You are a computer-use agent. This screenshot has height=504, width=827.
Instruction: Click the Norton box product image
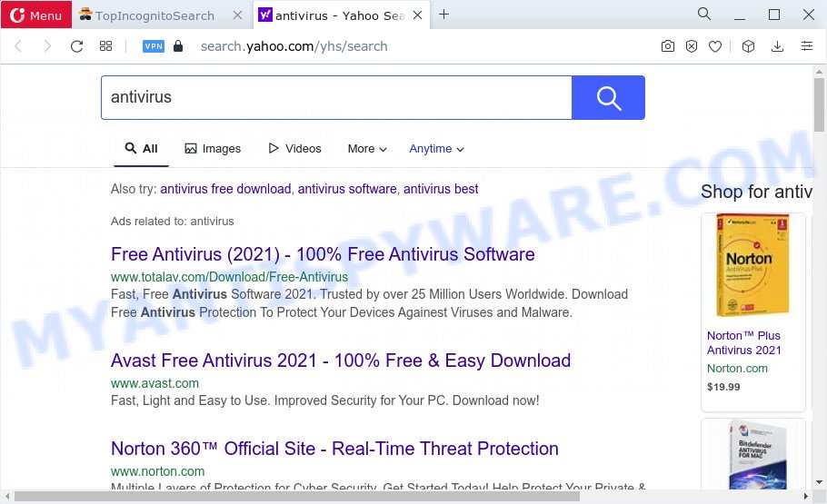(x=752, y=266)
